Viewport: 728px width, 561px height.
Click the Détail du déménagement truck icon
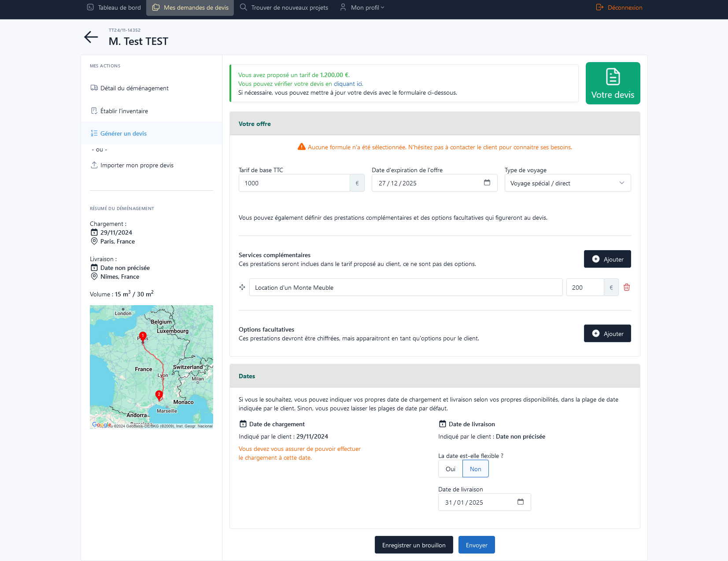[x=94, y=88]
